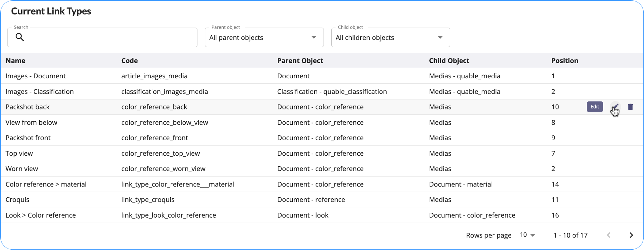Click the trash delete icon for Packshot back
The height and width of the screenshot is (250, 644).
pyautogui.click(x=630, y=107)
